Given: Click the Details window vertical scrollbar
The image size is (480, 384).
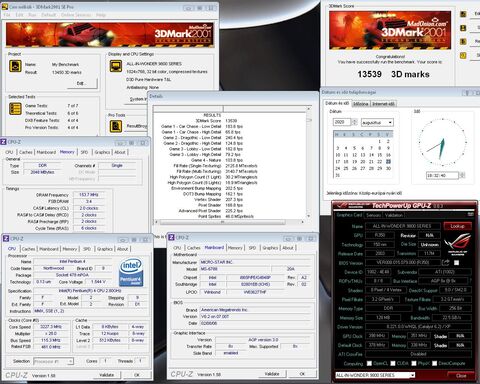Looking at the screenshot, I should [x=309, y=162].
